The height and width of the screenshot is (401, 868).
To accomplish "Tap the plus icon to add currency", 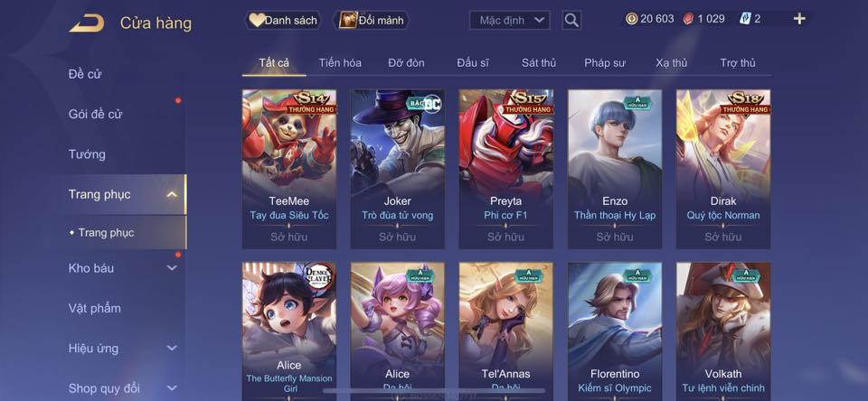I will coord(798,19).
